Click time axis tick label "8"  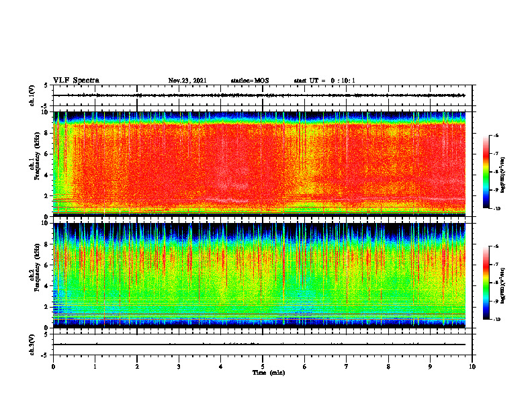pyautogui.click(x=388, y=367)
